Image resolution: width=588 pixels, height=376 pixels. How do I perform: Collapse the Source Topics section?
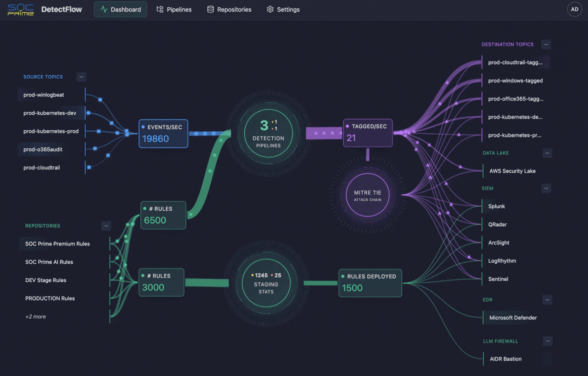point(81,77)
